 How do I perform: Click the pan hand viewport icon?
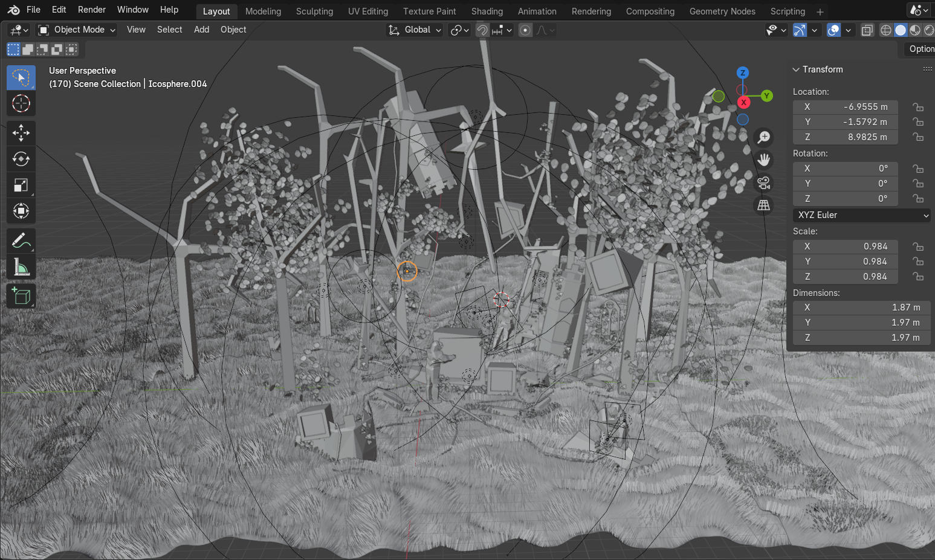pos(764,159)
